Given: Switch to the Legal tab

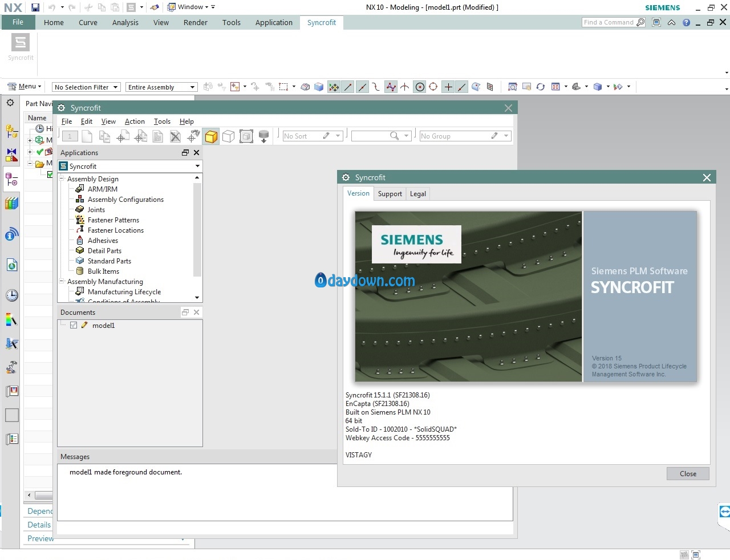Looking at the screenshot, I should [x=418, y=194].
